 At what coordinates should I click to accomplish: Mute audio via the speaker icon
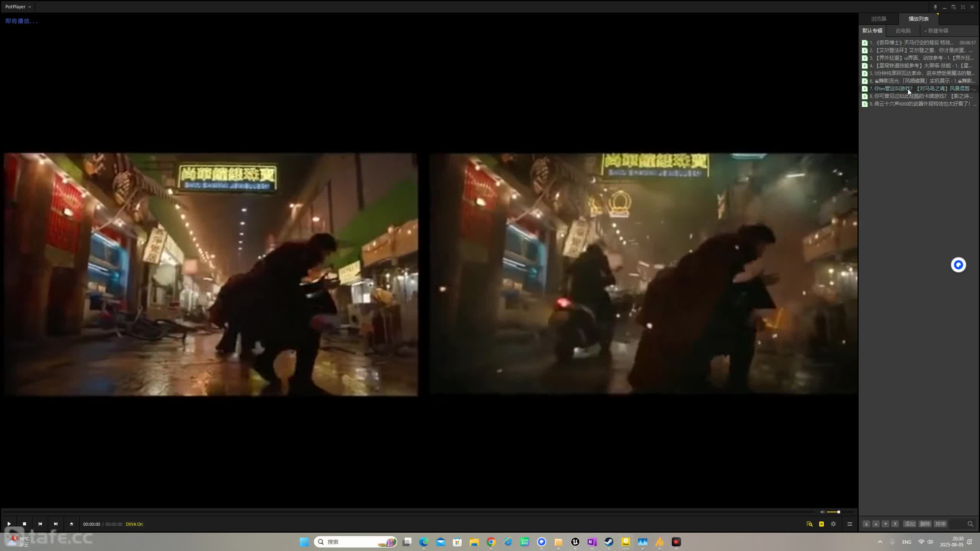(x=822, y=512)
